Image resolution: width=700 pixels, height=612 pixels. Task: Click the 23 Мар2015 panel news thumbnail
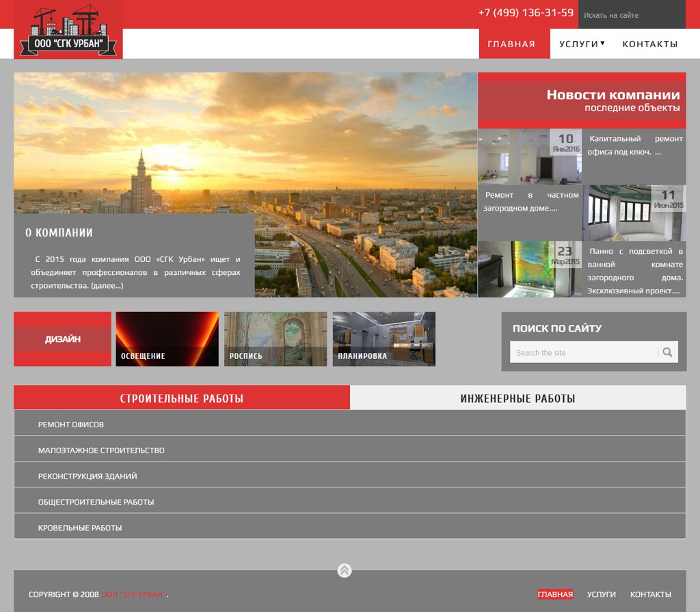530,269
